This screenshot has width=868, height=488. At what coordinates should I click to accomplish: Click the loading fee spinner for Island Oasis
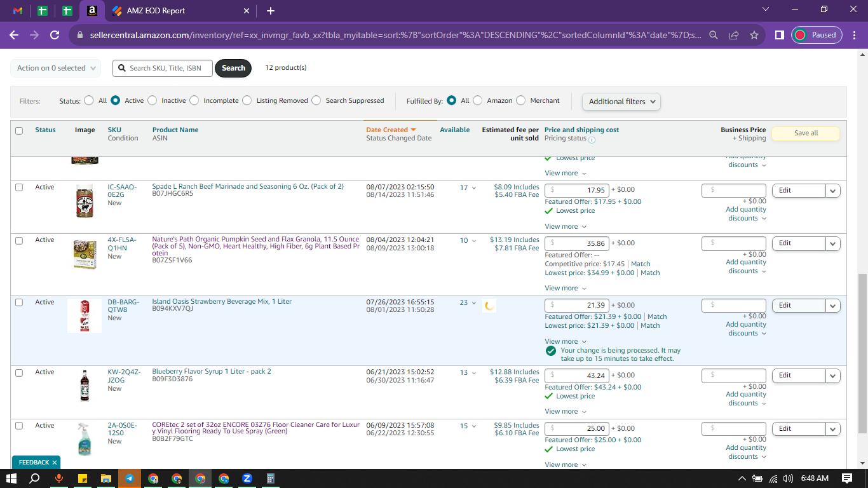coord(489,306)
